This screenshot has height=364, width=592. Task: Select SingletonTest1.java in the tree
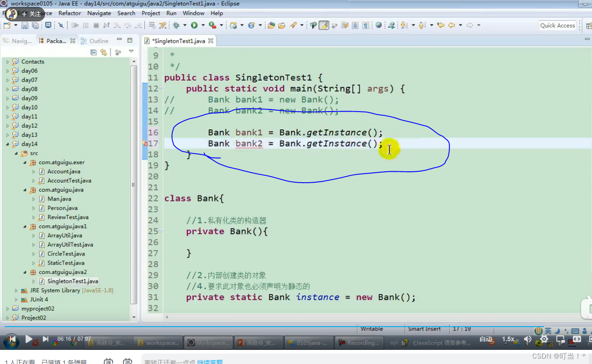click(72, 281)
